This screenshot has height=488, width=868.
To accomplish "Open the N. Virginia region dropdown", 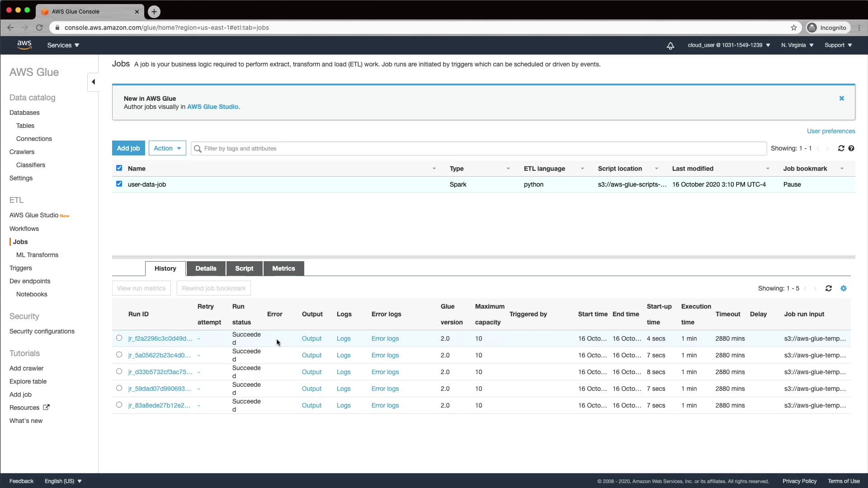I will tap(797, 45).
